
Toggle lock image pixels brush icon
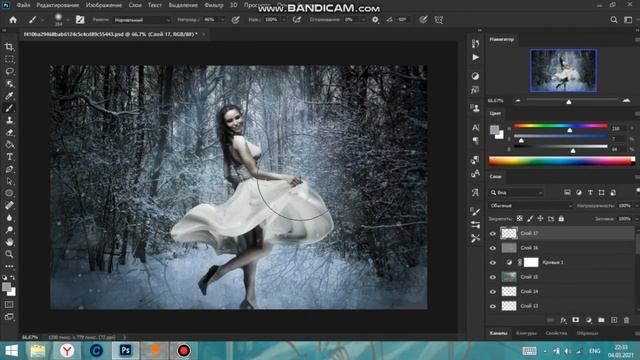point(530,219)
